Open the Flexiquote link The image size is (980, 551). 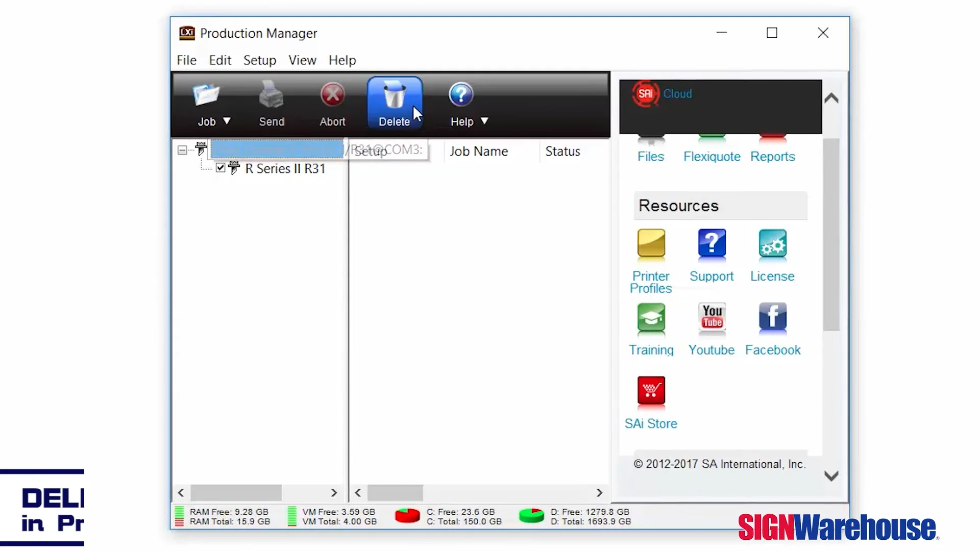point(712,157)
